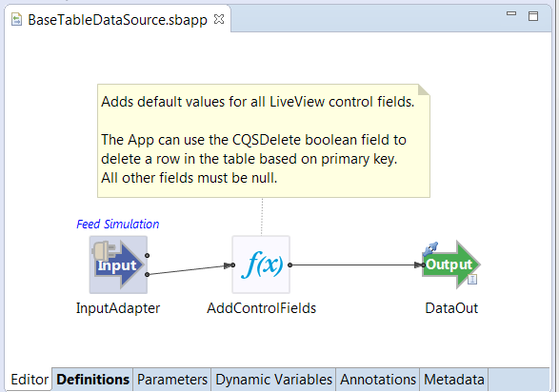The image size is (559, 392).
Task: Open the Annotations tab
Action: click(x=378, y=380)
